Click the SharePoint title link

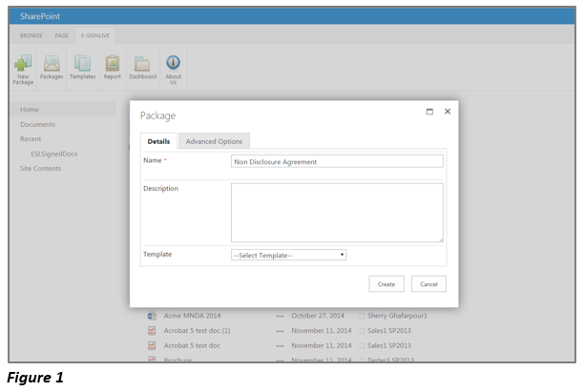point(40,16)
